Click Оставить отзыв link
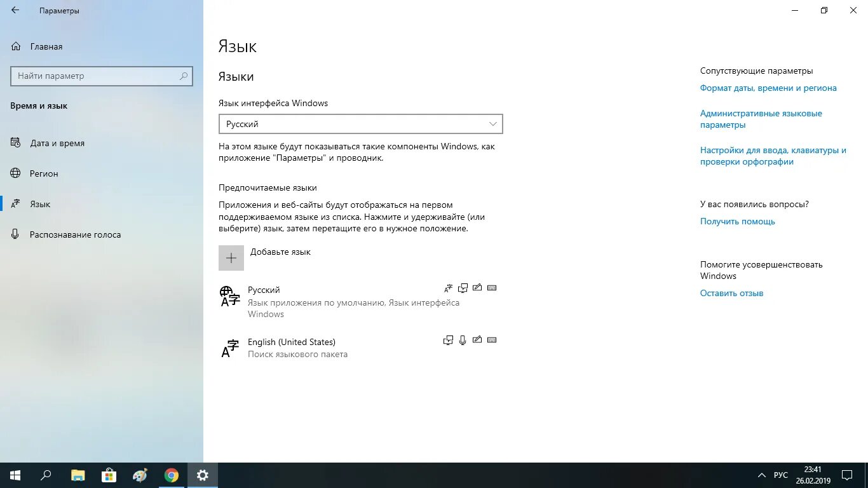868x488 pixels. pyautogui.click(x=731, y=294)
